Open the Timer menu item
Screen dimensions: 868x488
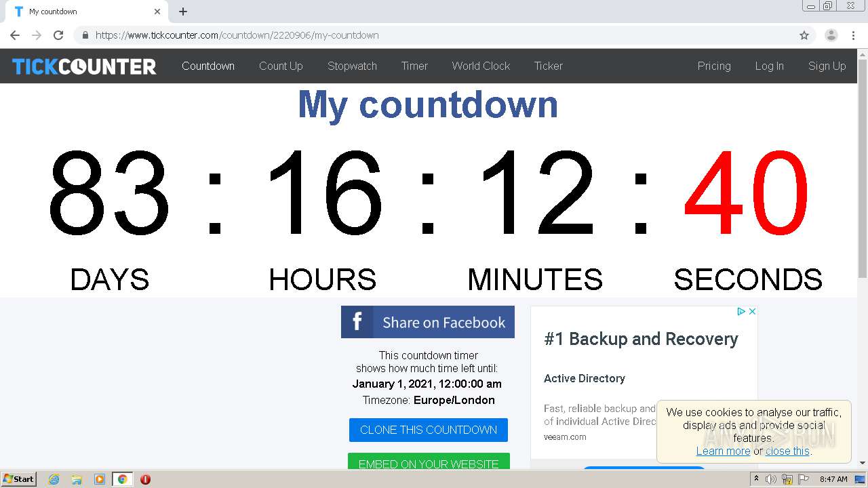pyautogui.click(x=414, y=66)
